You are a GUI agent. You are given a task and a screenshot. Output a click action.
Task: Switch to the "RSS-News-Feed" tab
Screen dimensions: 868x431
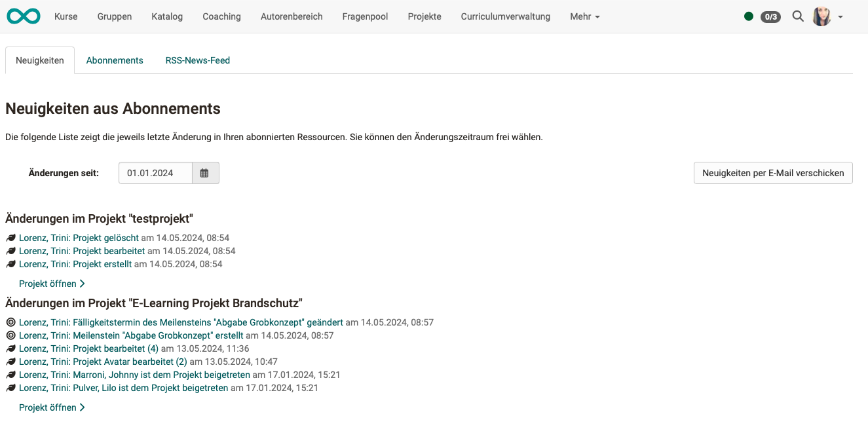tap(197, 60)
